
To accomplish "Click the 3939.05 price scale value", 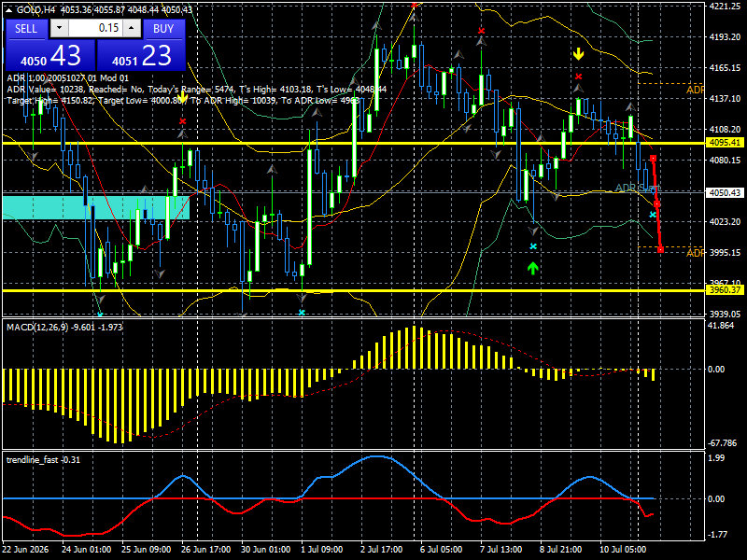I will (x=725, y=314).
